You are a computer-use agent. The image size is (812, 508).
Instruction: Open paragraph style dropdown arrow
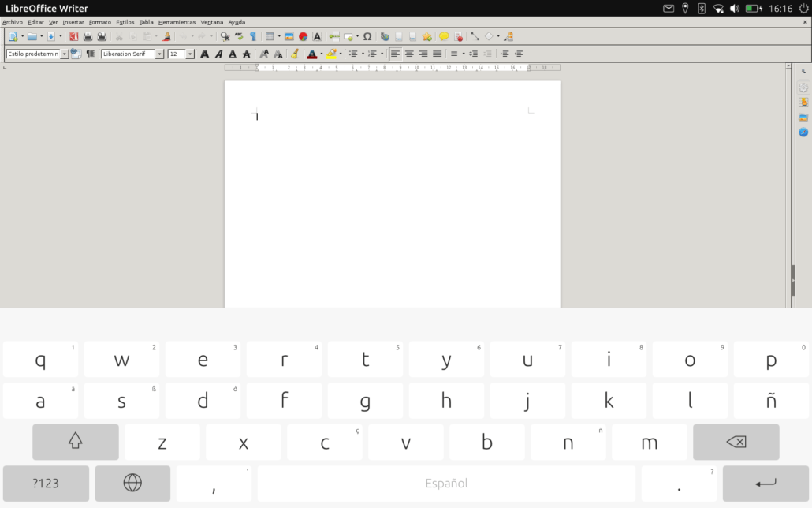click(x=64, y=54)
